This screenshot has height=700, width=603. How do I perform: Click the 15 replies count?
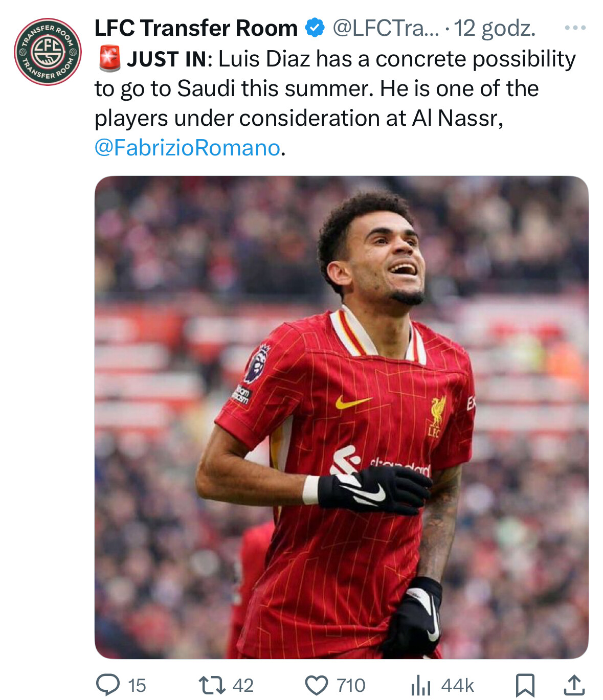[x=137, y=686]
